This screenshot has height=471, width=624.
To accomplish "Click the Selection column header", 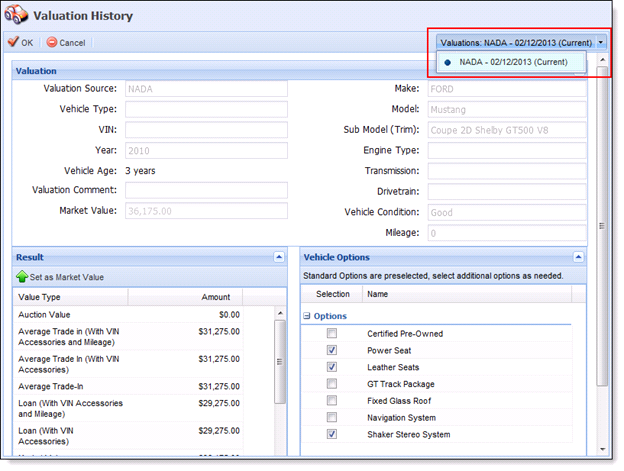I will pyautogui.click(x=332, y=294).
